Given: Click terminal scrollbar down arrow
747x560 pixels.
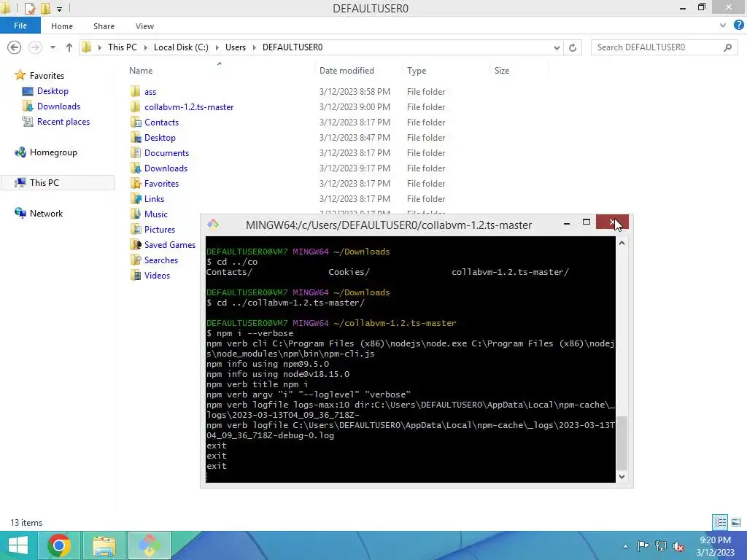Looking at the screenshot, I should coord(622,477).
